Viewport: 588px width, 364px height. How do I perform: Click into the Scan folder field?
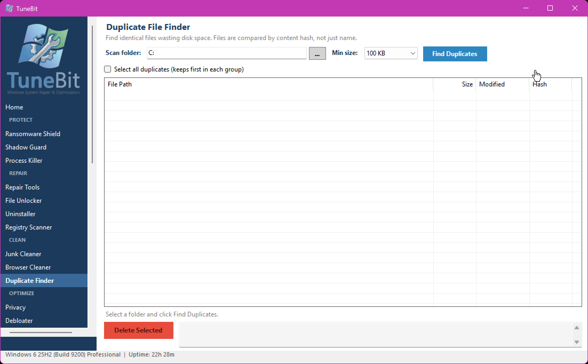pos(227,53)
